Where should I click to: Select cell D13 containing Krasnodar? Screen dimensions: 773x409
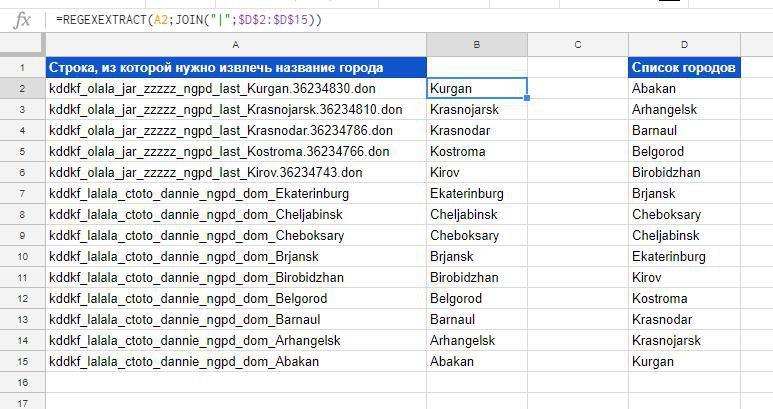point(684,319)
